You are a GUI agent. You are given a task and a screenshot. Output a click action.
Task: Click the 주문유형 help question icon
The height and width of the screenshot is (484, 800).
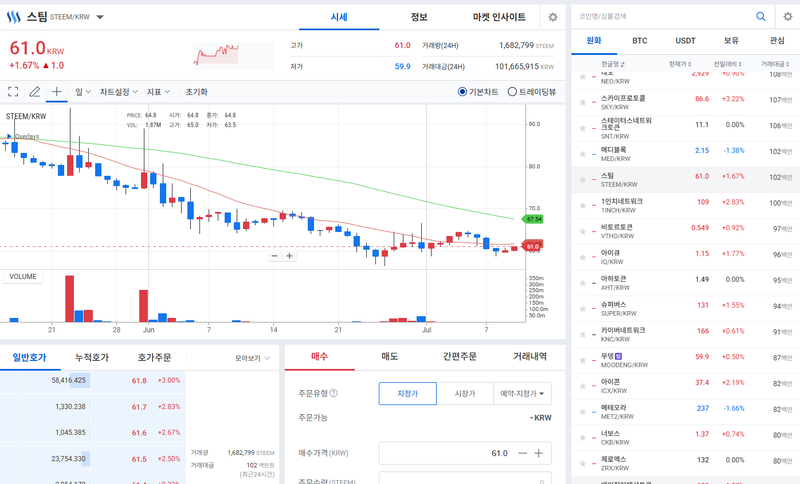pyautogui.click(x=334, y=393)
